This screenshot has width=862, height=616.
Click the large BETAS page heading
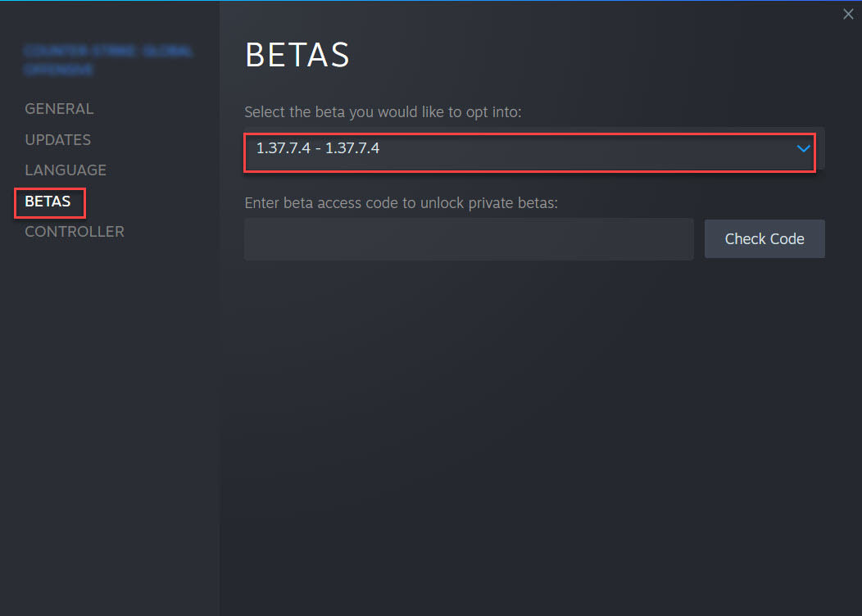click(297, 55)
